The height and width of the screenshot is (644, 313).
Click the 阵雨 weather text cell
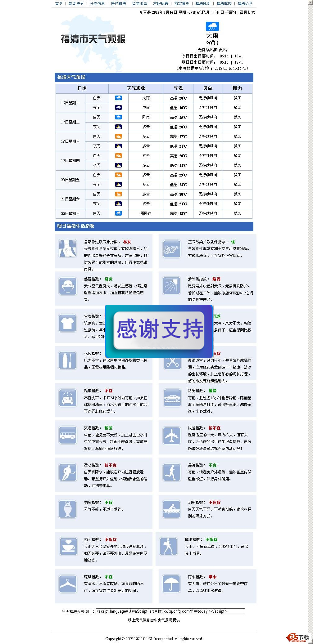click(146, 117)
